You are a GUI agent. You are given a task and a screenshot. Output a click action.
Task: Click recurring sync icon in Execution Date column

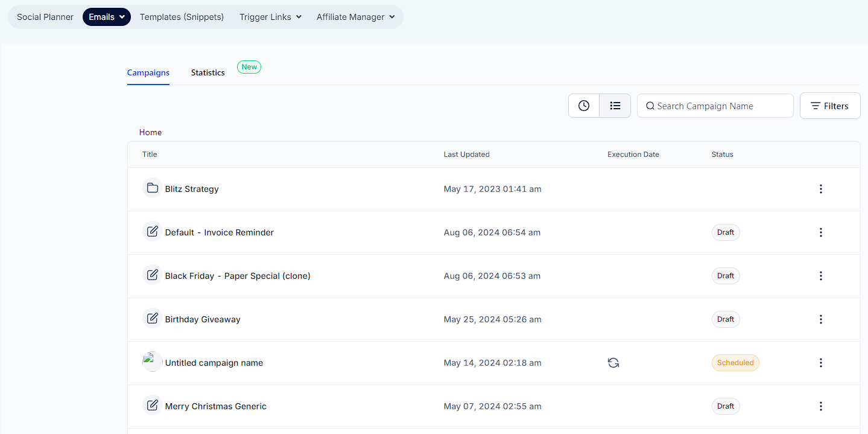(613, 363)
